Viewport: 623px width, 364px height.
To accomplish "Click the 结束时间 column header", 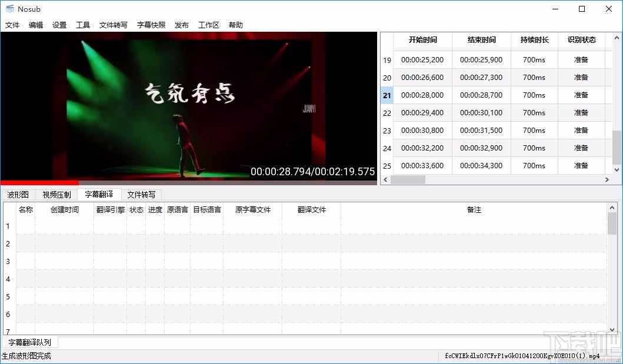I will coord(482,40).
